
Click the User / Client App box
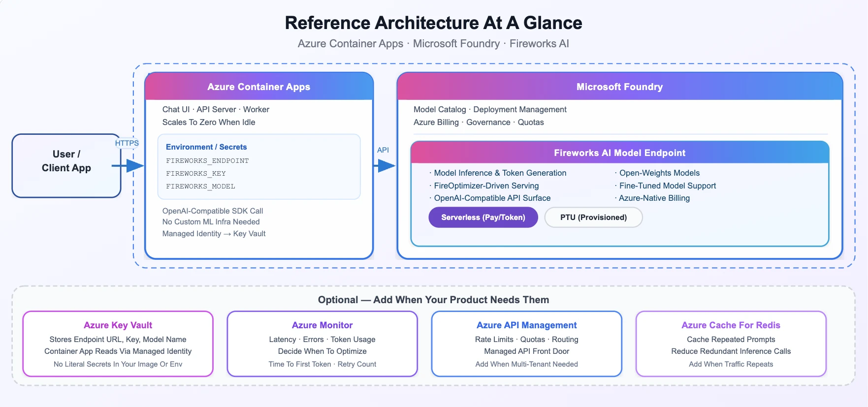pos(66,166)
